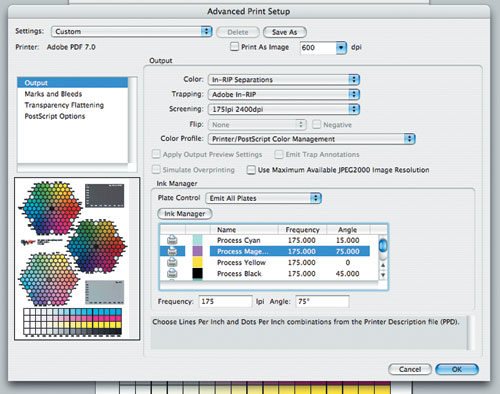This screenshot has height=394, width=500.
Task: Select Output in the category list
Action: coord(73,83)
